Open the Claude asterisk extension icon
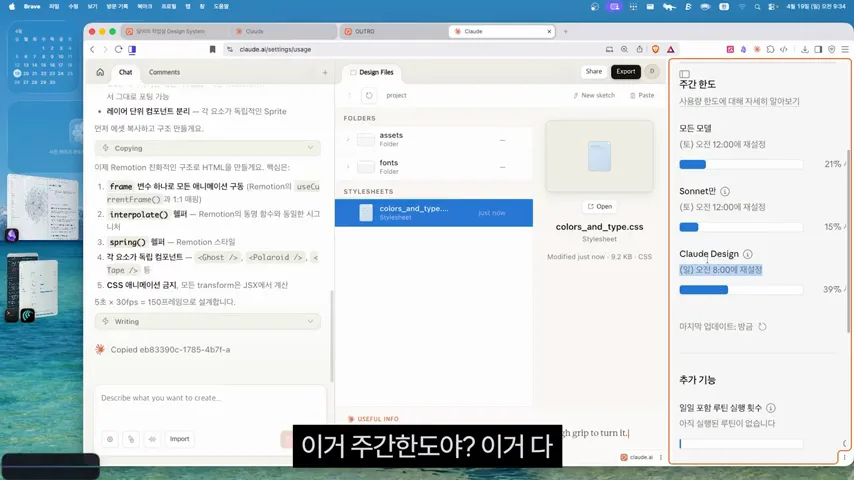 pos(757,49)
